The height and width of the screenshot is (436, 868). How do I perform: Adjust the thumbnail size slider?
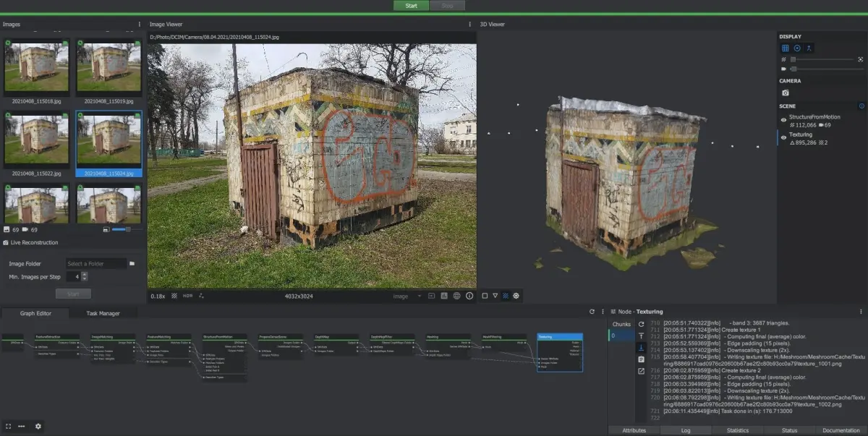click(127, 229)
